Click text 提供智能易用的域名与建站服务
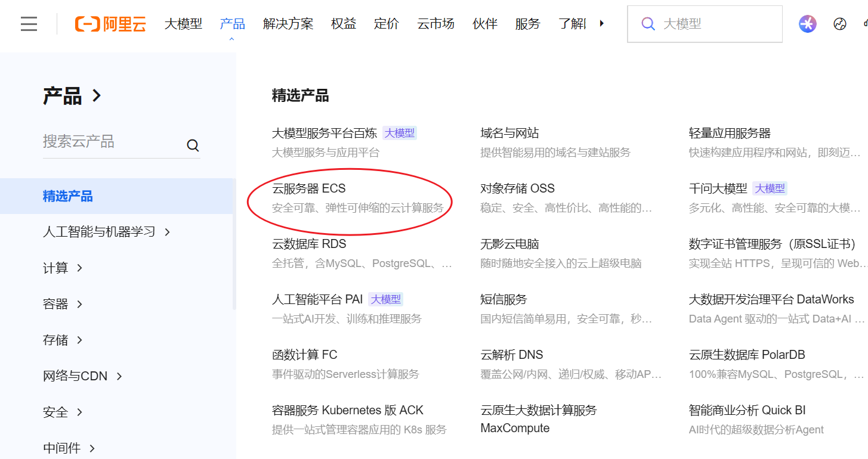Screen dimensions: 868x459 pos(555,153)
